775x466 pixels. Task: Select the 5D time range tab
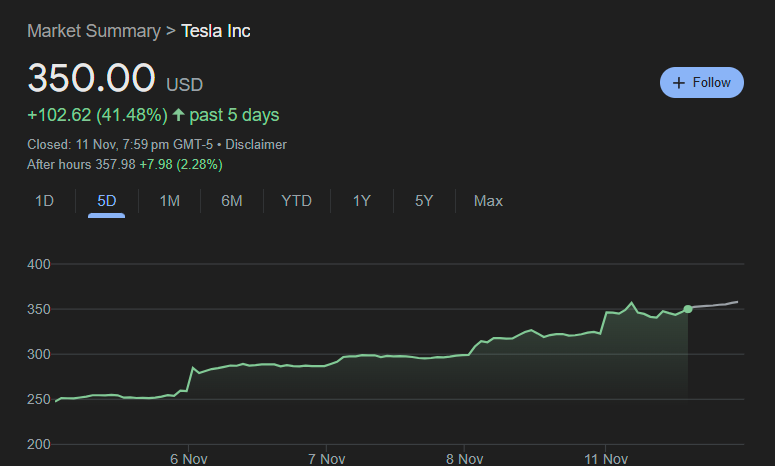(x=106, y=201)
